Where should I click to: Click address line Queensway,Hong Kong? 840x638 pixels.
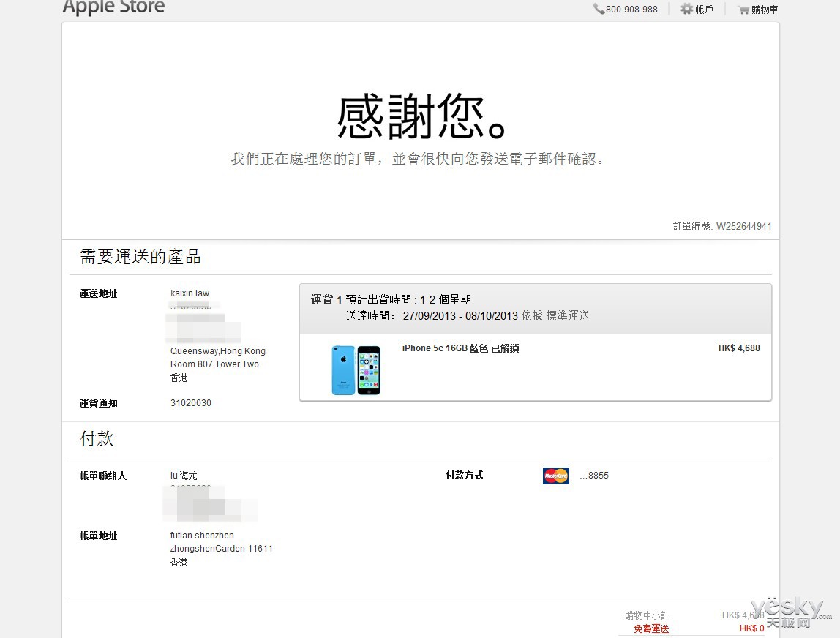click(x=217, y=351)
